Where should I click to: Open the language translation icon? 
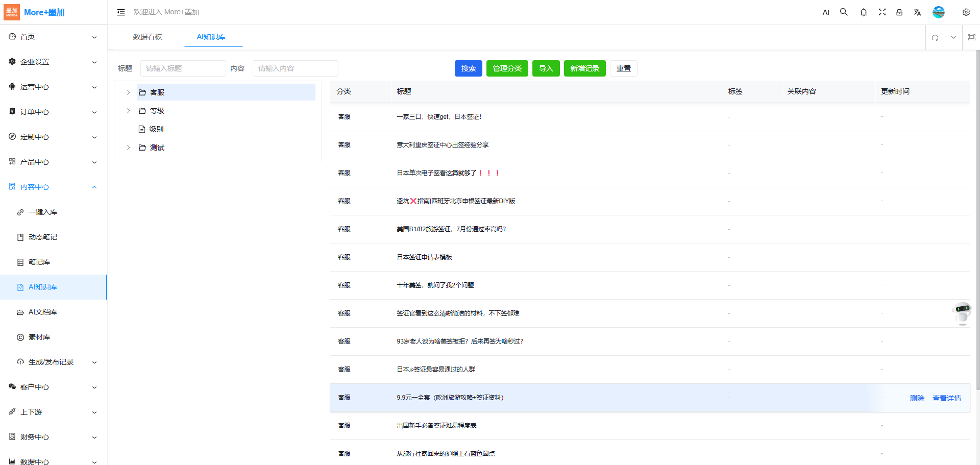click(x=917, y=12)
